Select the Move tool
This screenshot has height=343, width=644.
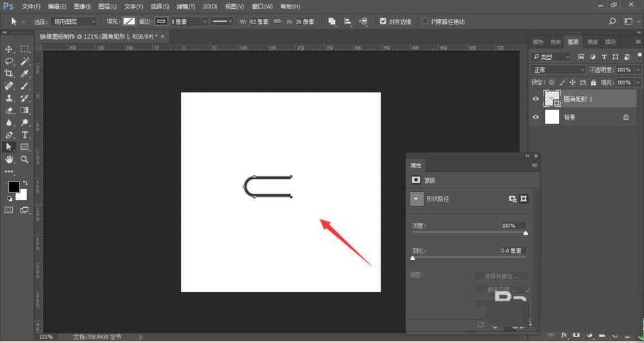pyautogui.click(x=10, y=49)
